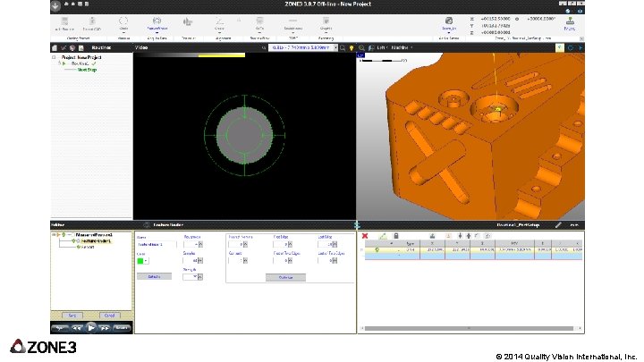Click the Dimensions ribbon icon
The width and height of the screenshot is (644, 362).
pos(292,21)
